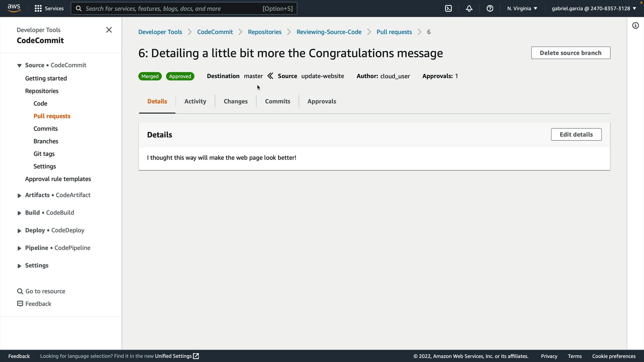
Task: Open the gabriel.garcia account dropdown menu
Action: pos(594,8)
